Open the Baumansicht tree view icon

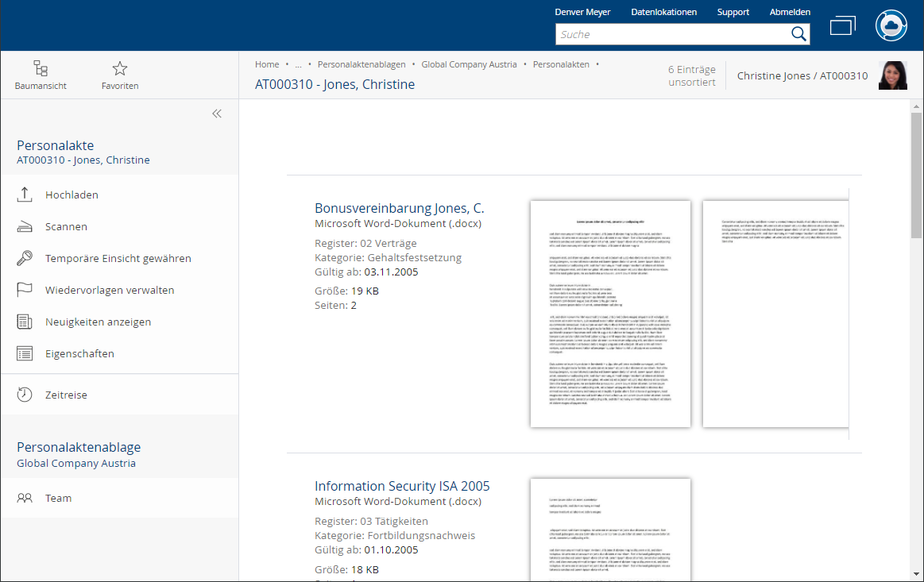[x=41, y=69]
